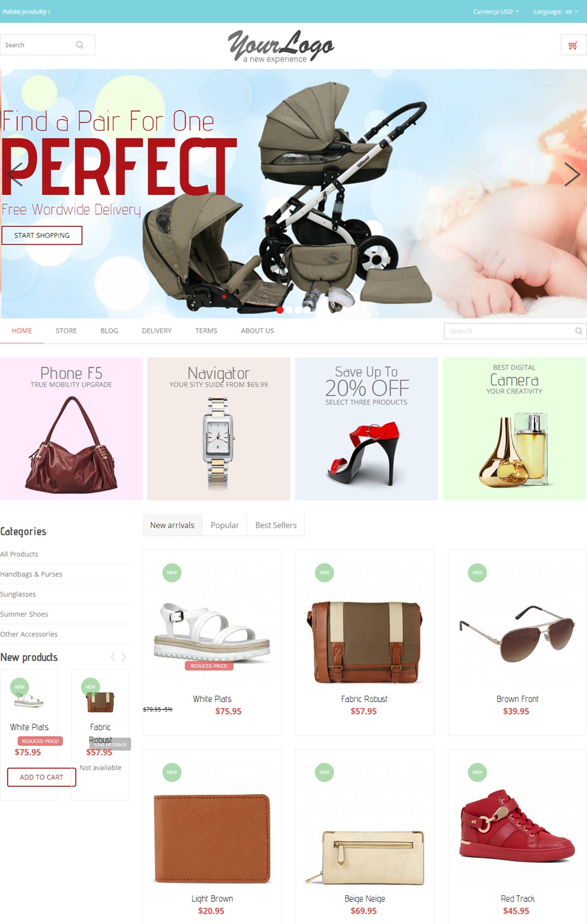Add White Plats to cart
The width and height of the screenshot is (587, 924).
42,777
